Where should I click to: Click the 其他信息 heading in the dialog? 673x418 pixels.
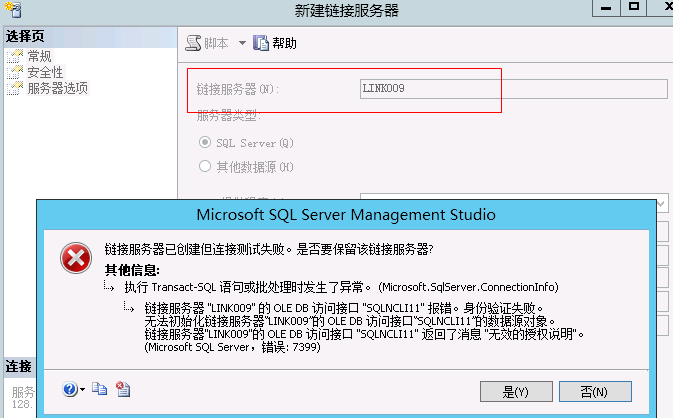(132, 270)
